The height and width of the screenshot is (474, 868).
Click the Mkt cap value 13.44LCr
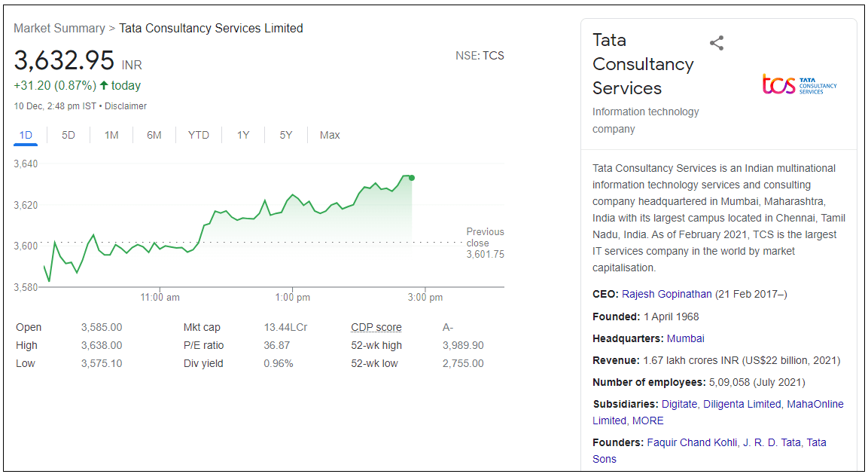pyautogui.click(x=285, y=328)
